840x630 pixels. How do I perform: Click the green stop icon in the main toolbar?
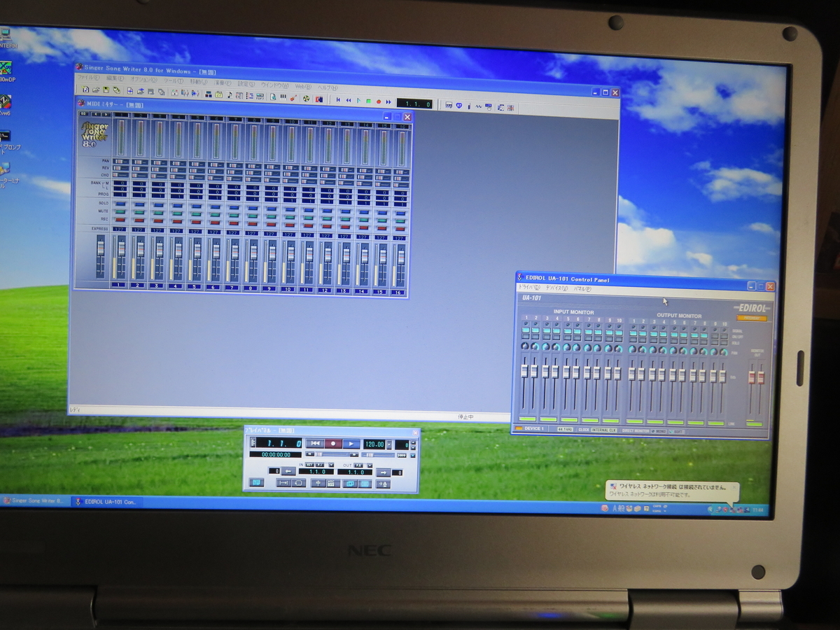(x=368, y=101)
